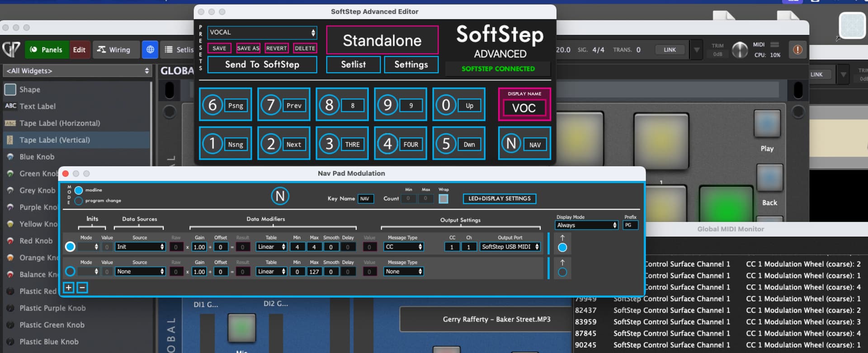Open the VOCAL preset dropdown
Screen dimensions: 868x353
262,33
